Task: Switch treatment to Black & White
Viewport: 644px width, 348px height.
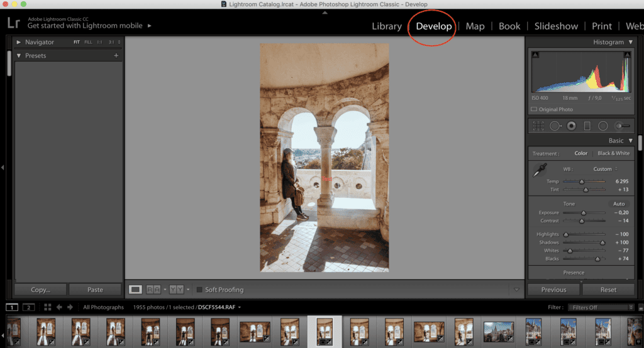Action: coord(613,153)
